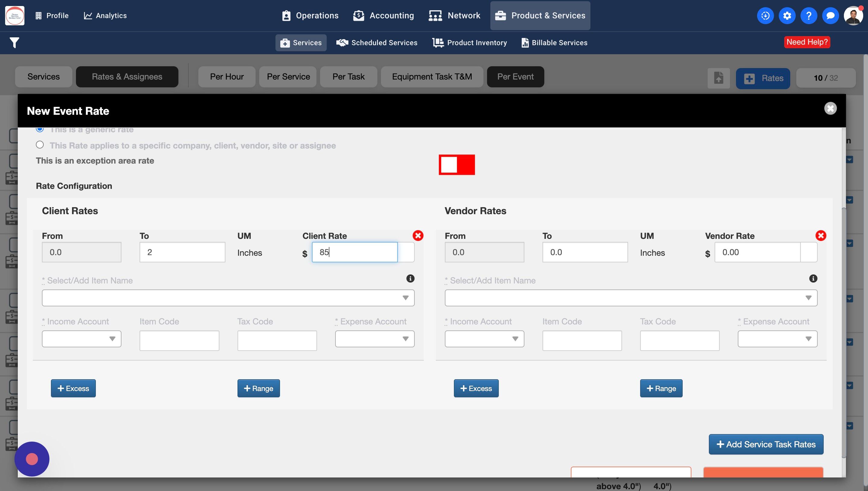This screenshot has width=868, height=491.
Task: Add a client Range row
Action: (x=258, y=388)
